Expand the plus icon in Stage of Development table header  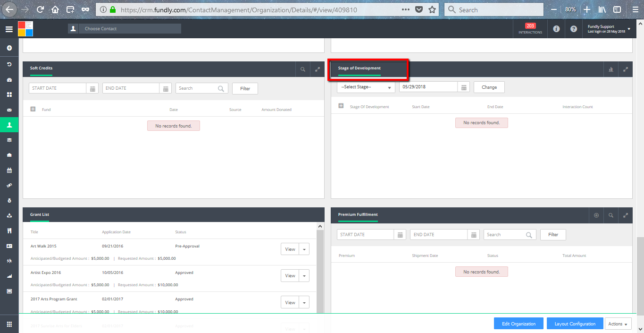tap(341, 106)
